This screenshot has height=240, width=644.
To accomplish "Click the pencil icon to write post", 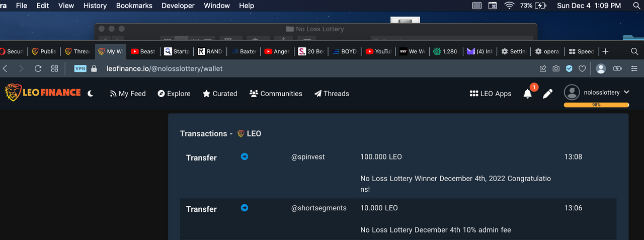I will pos(548,94).
